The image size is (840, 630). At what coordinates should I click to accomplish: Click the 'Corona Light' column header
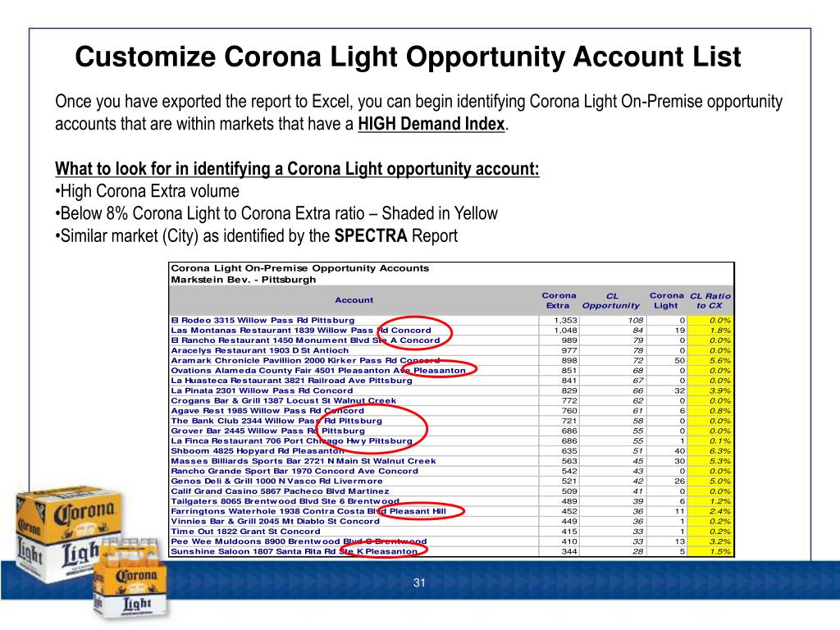[666, 300]
